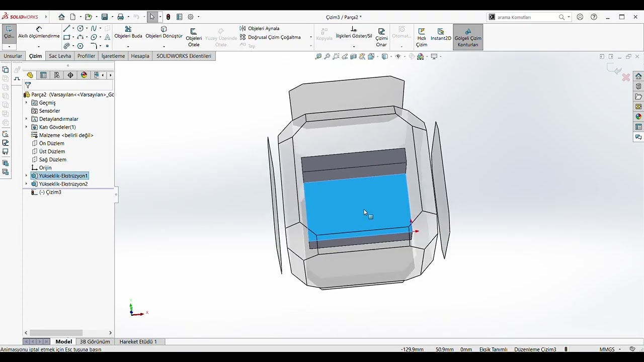Open the FeatureManager design tree tab

point(30,75)
